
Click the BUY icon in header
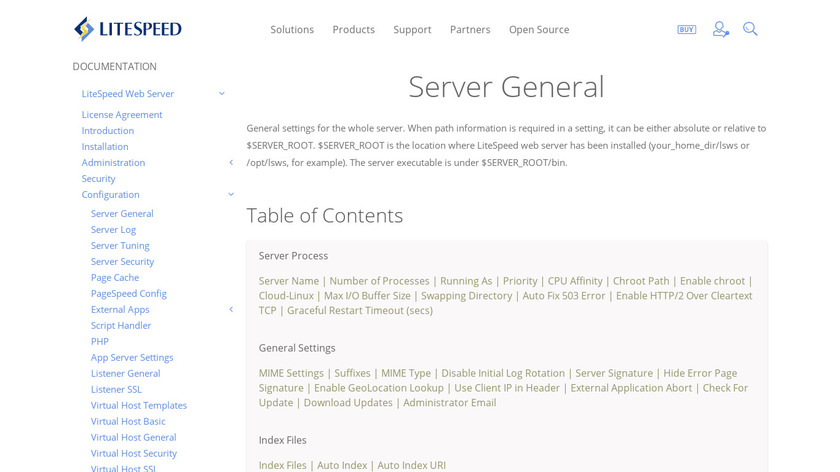pyautogui.click(x=686, y=30)
